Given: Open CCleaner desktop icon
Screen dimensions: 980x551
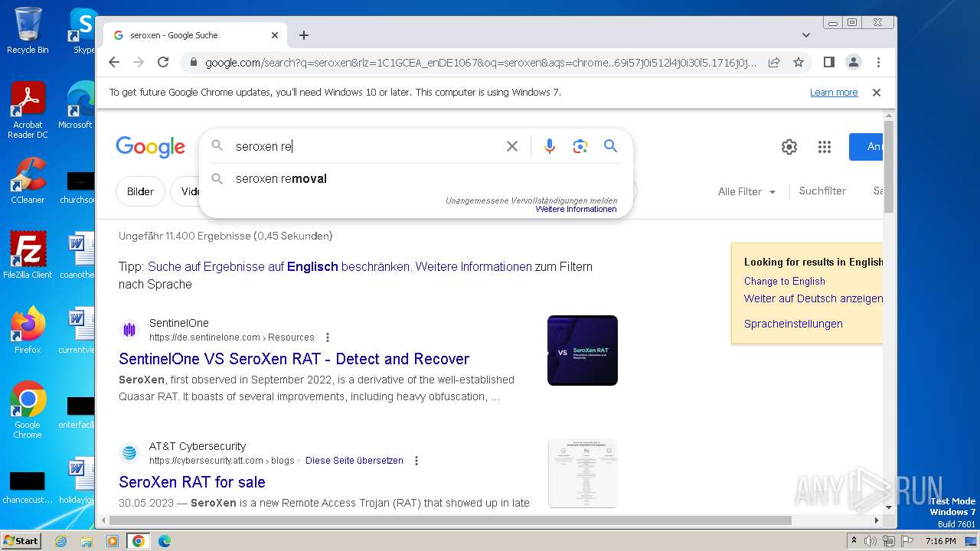Looking at the screenshot, I should [x=28, y=181].
